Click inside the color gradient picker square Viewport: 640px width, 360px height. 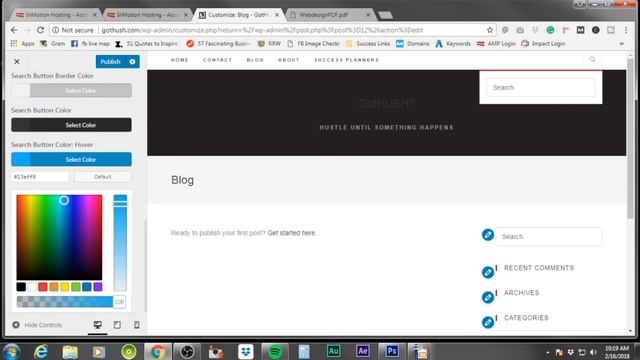[x=59, y=237]
